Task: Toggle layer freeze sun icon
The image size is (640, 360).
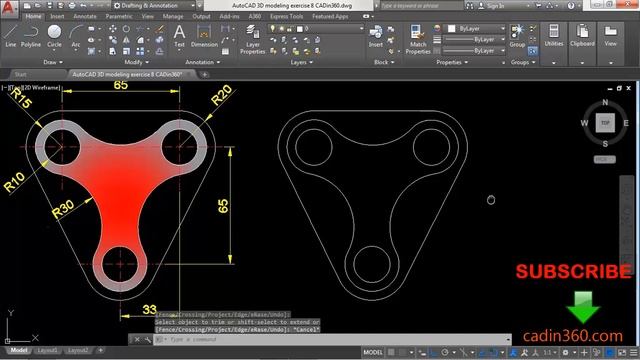Action: pos(281,29)
